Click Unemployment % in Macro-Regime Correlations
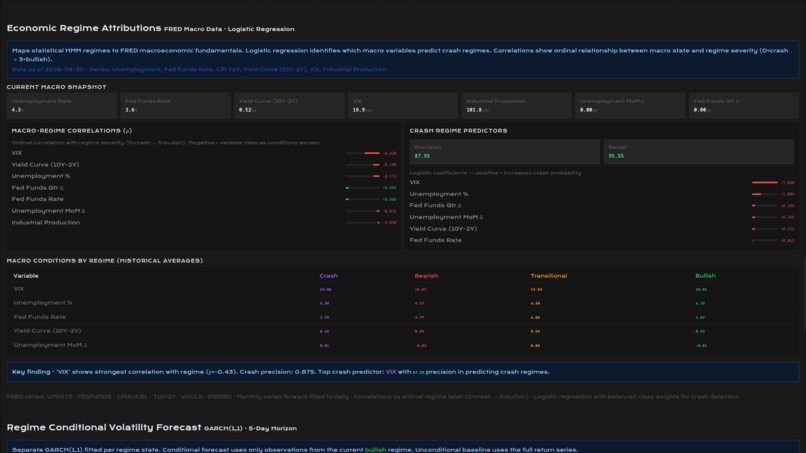The image size is (806, 453). 204,176
